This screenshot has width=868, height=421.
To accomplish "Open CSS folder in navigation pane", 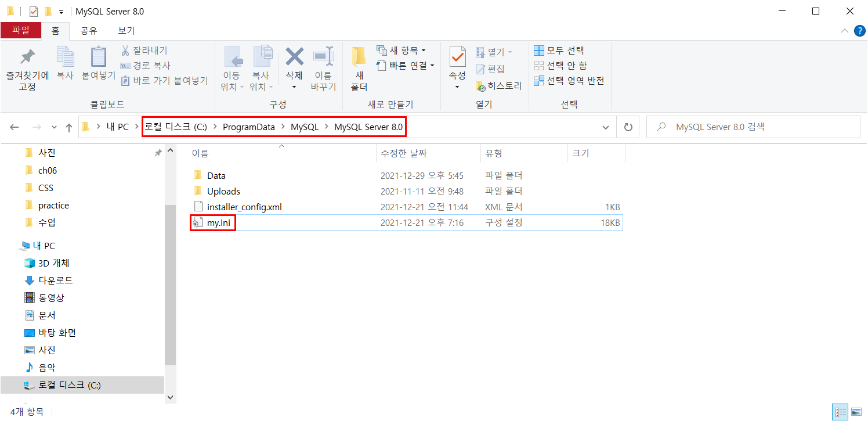I will tap(46, 188).
